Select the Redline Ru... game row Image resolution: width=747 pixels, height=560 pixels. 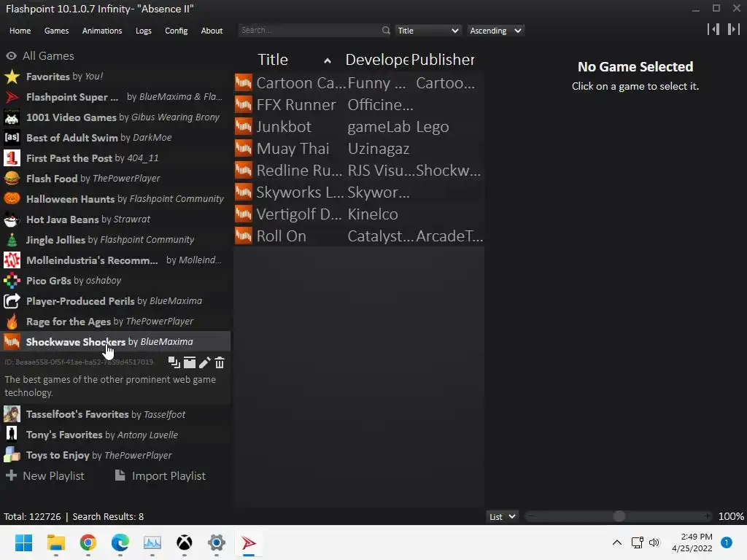[359, 171]
